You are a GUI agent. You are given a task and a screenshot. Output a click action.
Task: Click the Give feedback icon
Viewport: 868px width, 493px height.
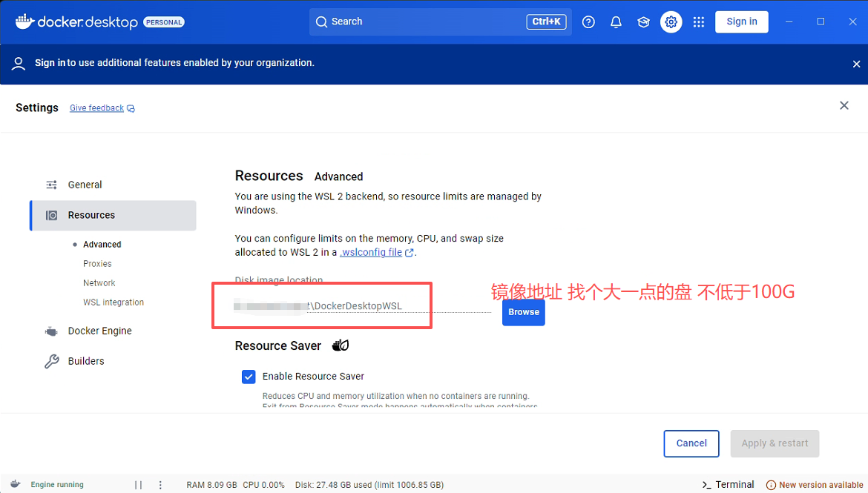click(131, 108)
